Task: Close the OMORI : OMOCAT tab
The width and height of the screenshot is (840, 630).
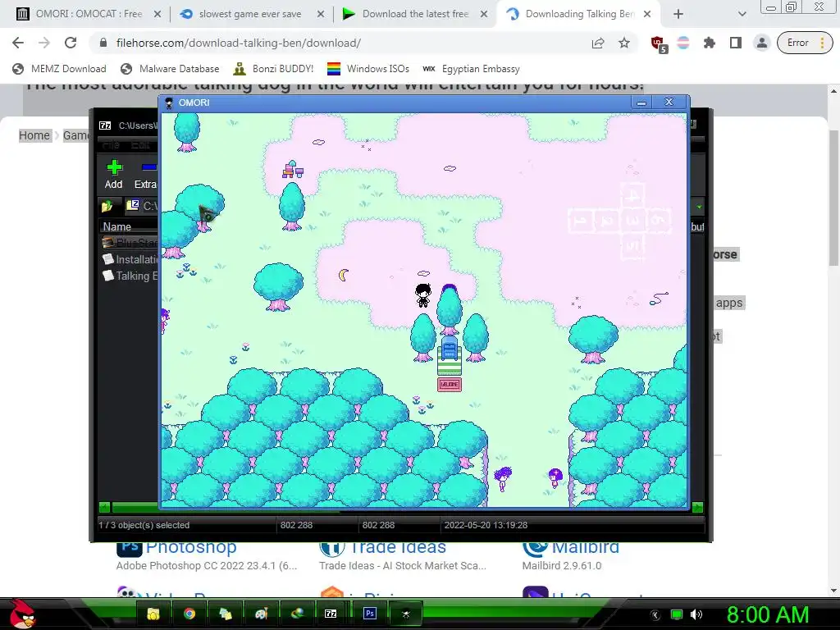Action: coord(157,14)
